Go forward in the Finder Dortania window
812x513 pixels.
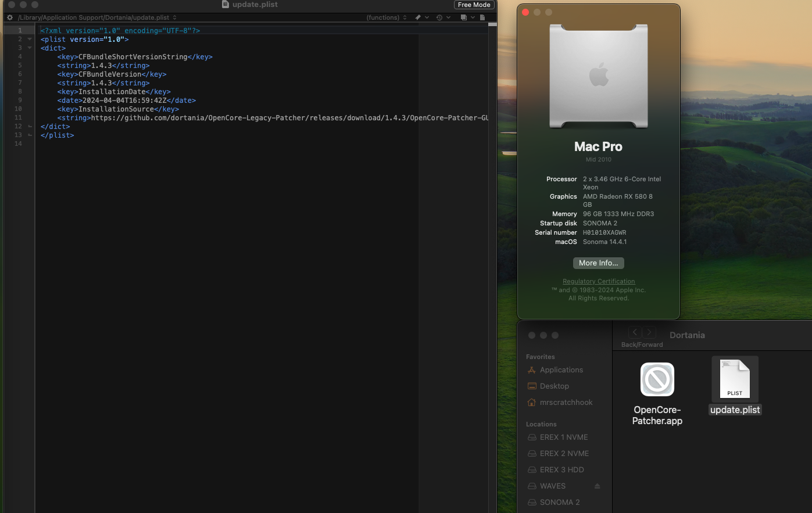coord(650,332)
